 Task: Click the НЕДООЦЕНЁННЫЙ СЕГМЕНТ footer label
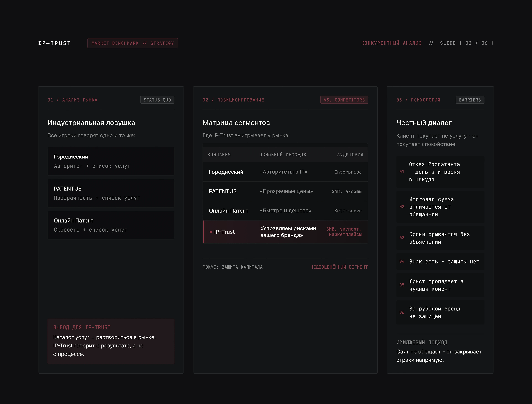[x=339, y=267]
